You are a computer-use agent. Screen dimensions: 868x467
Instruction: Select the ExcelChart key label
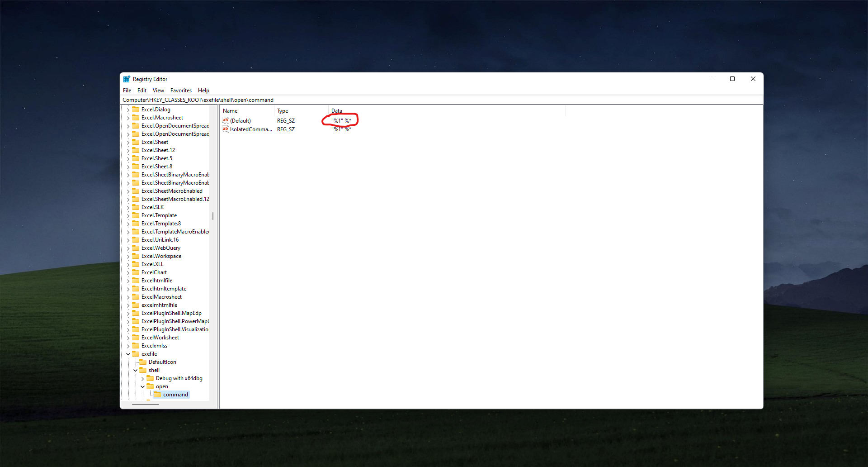coord(154,272)
